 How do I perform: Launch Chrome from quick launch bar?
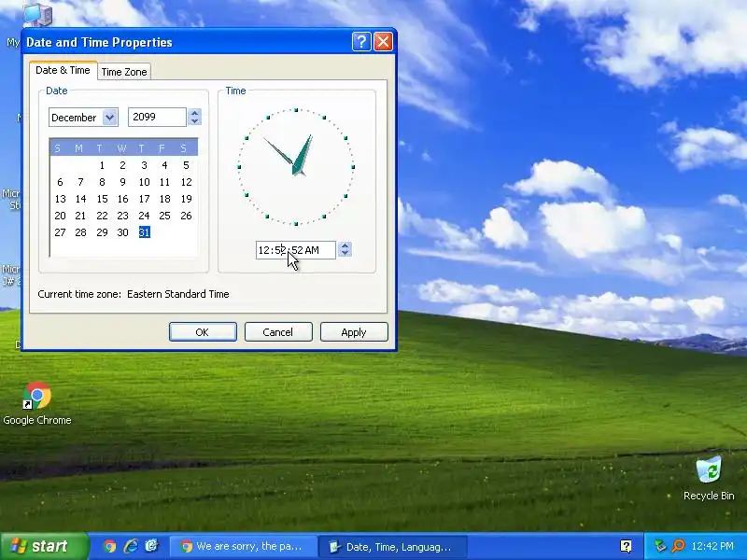109,546
